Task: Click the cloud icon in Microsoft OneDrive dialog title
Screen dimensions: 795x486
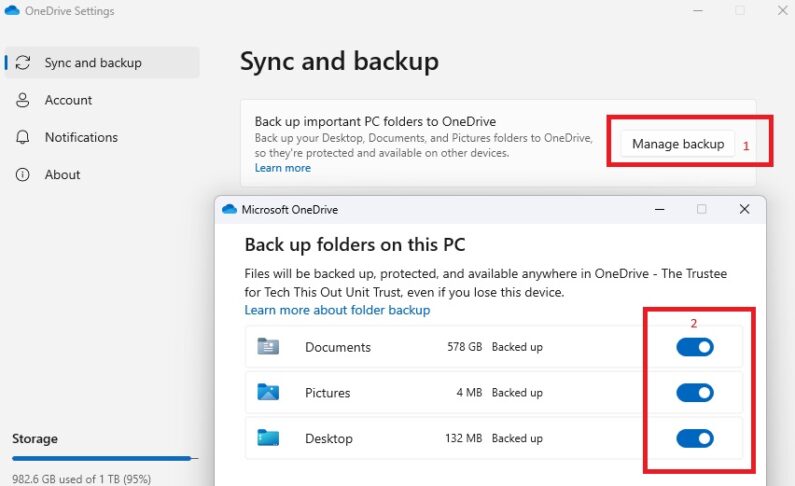Action: click(x=229, y=209)
